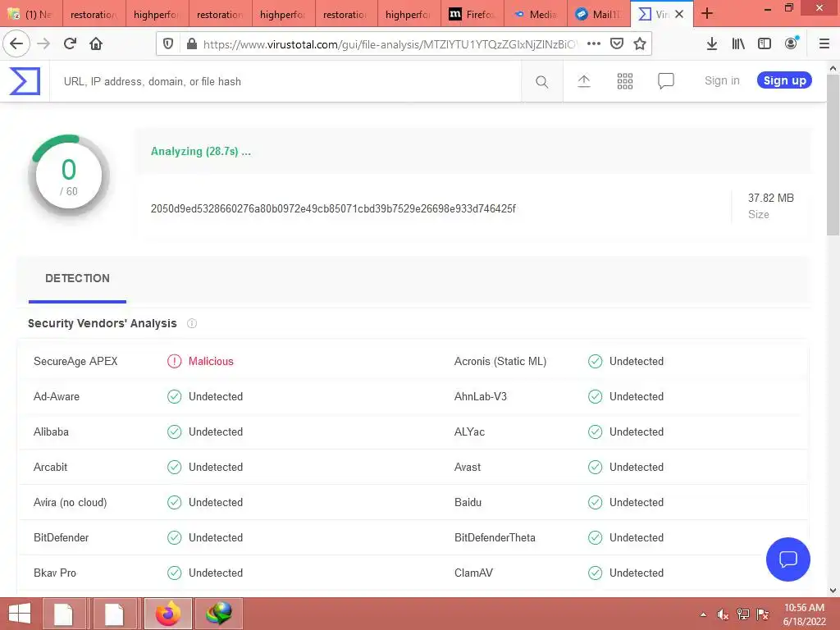The image size is (840, 630).
Task: Click the BitDefenderTheta vendor name
Action: click(495, 538)
